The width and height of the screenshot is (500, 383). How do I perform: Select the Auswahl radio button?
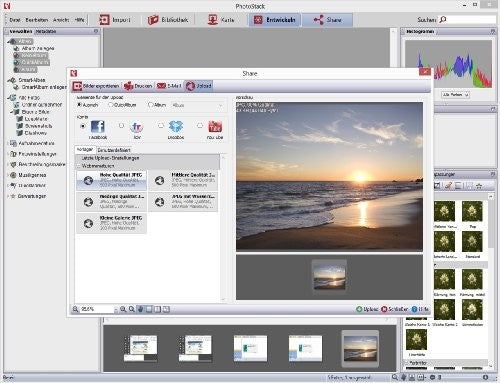79,105
